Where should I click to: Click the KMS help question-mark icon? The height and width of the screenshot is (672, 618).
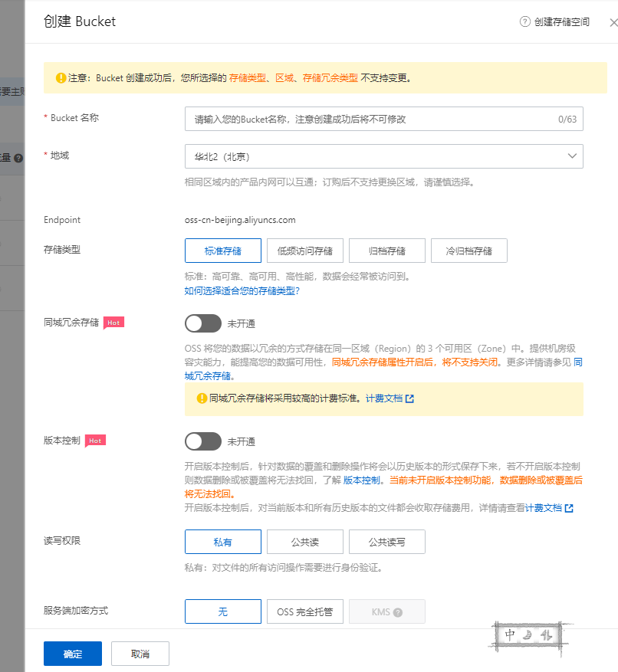(x=398, y=612)
